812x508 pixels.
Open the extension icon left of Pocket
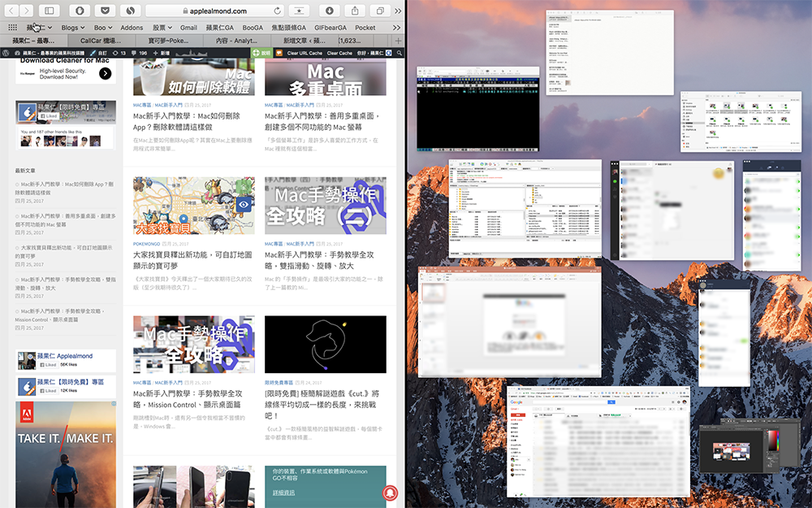80,11
